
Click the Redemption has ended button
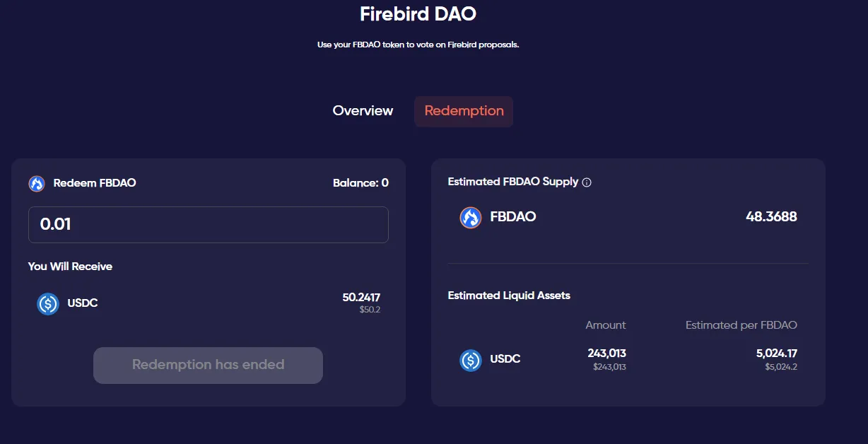208,366
